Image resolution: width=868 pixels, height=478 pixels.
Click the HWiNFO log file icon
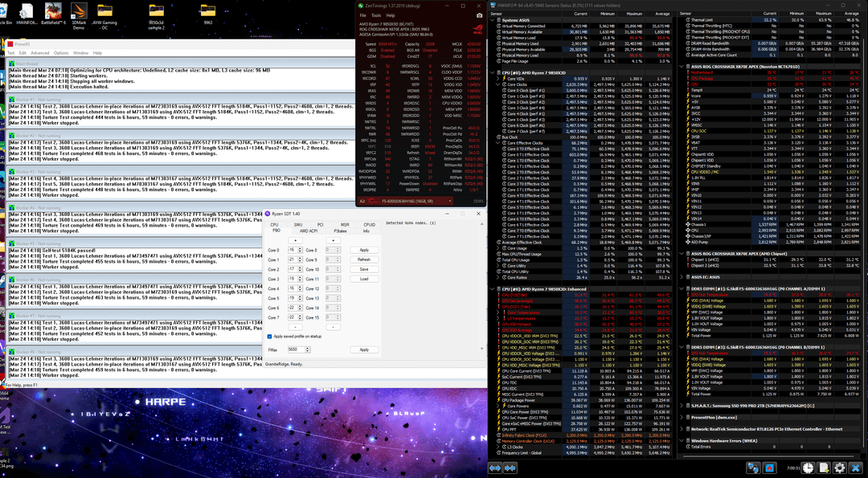click(825, 468)
